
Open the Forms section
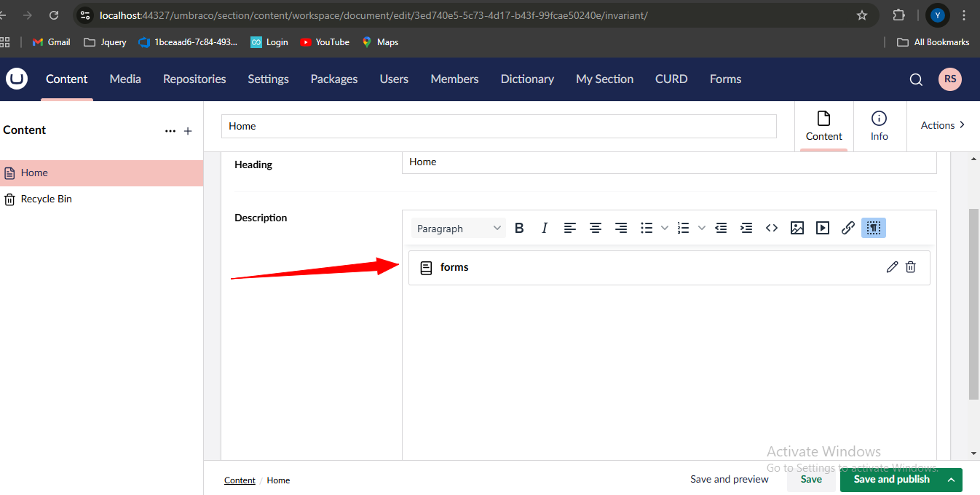pyautogui.click(x=725, y=79)
